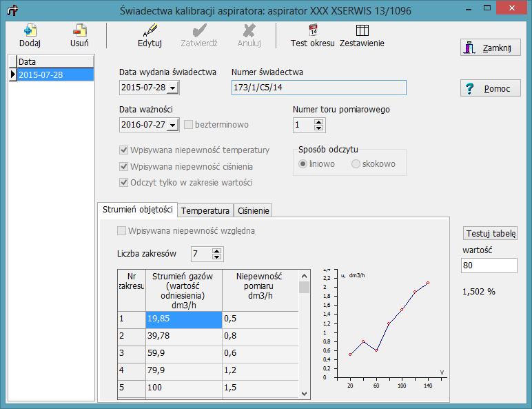Click the application icon in title bar
Screen dimensions: 532x409
coord(12,10)
